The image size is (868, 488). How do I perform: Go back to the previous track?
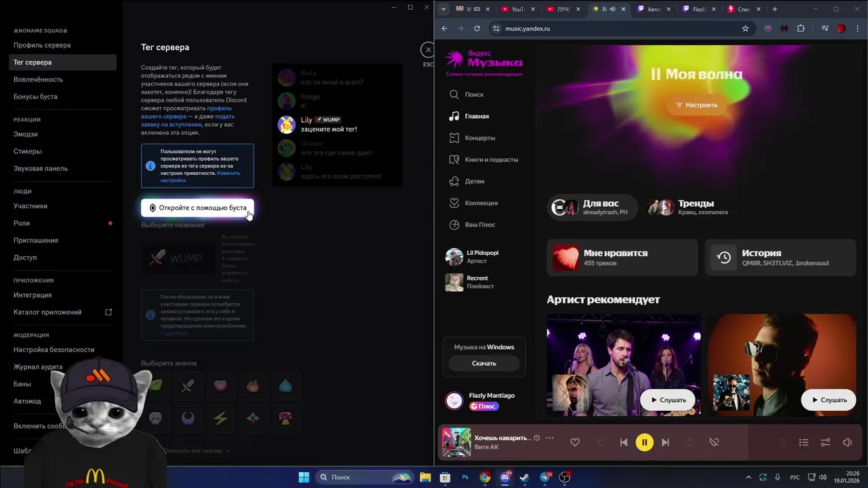point(623,443)
